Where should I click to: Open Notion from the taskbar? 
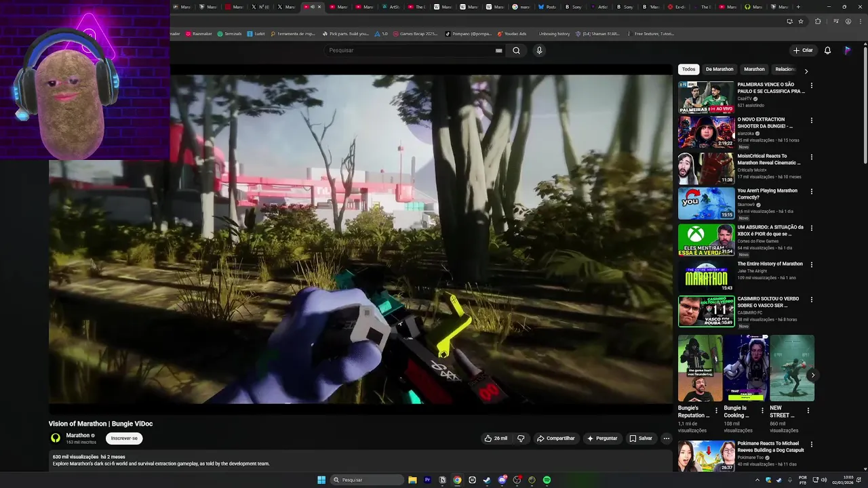442,480
